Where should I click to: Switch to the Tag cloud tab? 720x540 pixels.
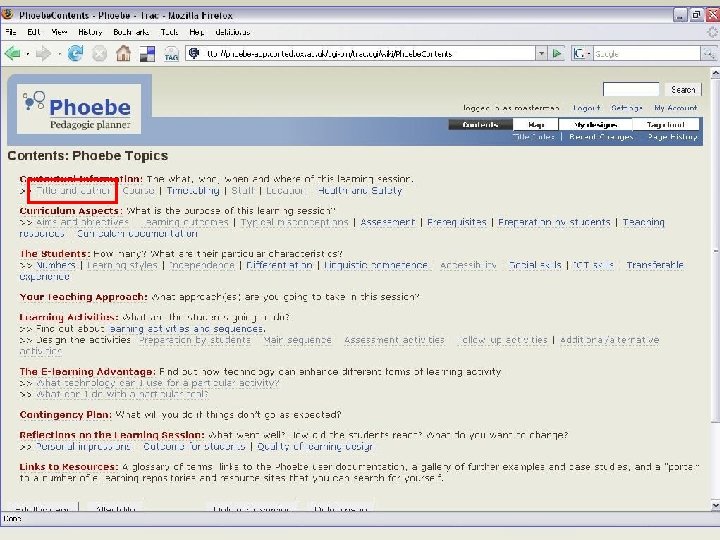coord(666,124)
